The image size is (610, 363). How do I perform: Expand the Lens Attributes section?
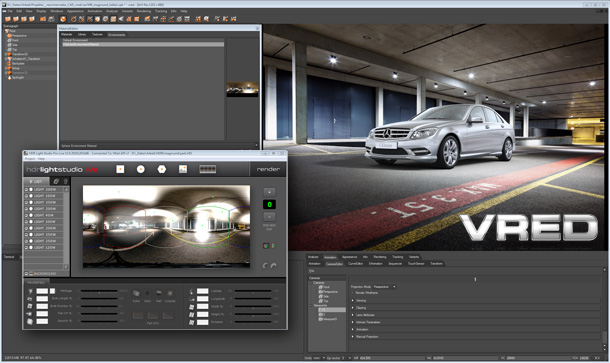pos(353,315)
